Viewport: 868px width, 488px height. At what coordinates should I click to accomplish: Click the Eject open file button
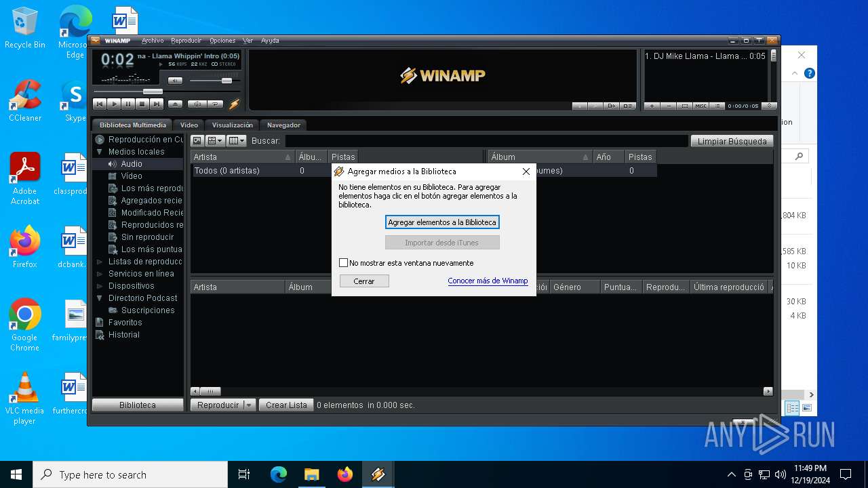175,104
